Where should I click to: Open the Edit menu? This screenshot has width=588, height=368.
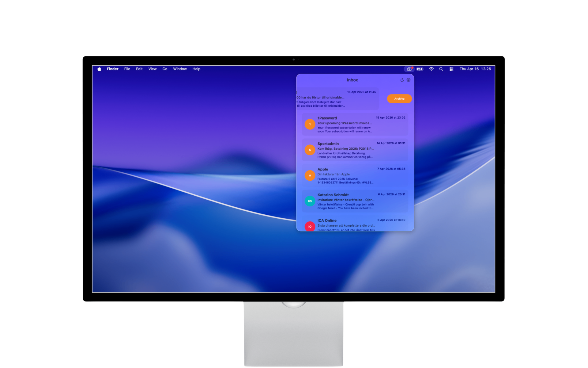pyautogui.click(x=139, y=69)
